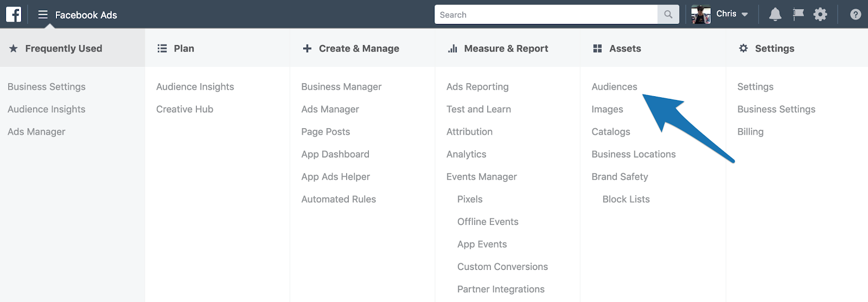The image size is (868, 302).
Task: Click the Assets grid icon
Action: [597, 48]
